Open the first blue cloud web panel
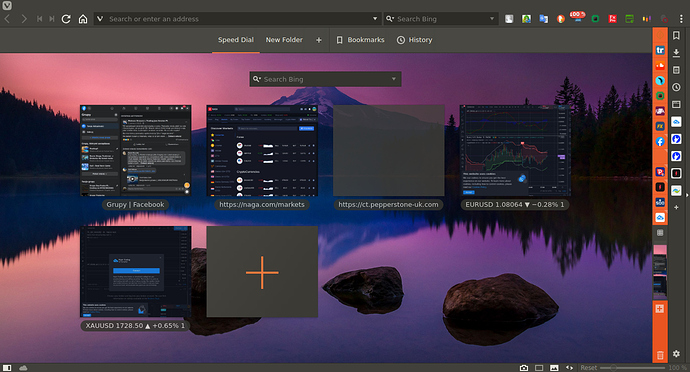The width and height of the screenshot is (690, 372). click(676, 122)
